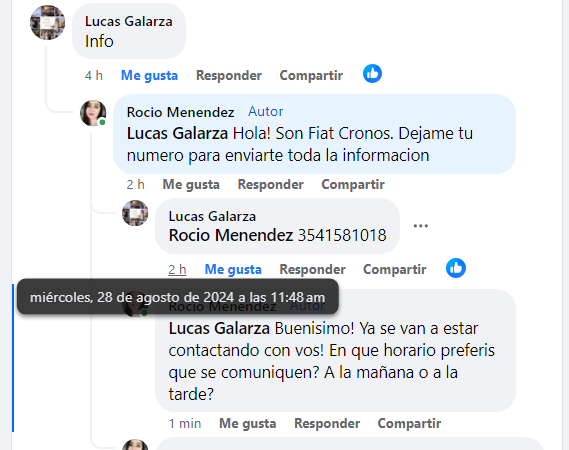The image size is (569, 450).
Task: Click Compartir under the Buenisimo reply
Action: pos(409,424)
